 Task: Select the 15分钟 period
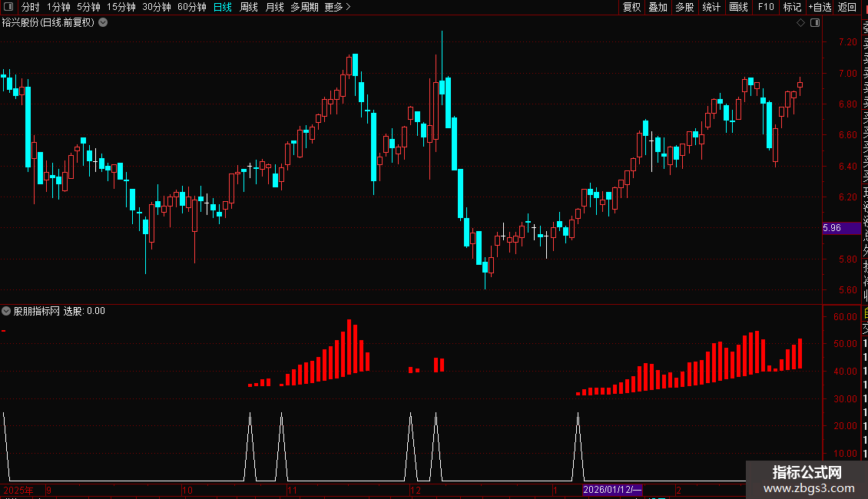(121, 7)
